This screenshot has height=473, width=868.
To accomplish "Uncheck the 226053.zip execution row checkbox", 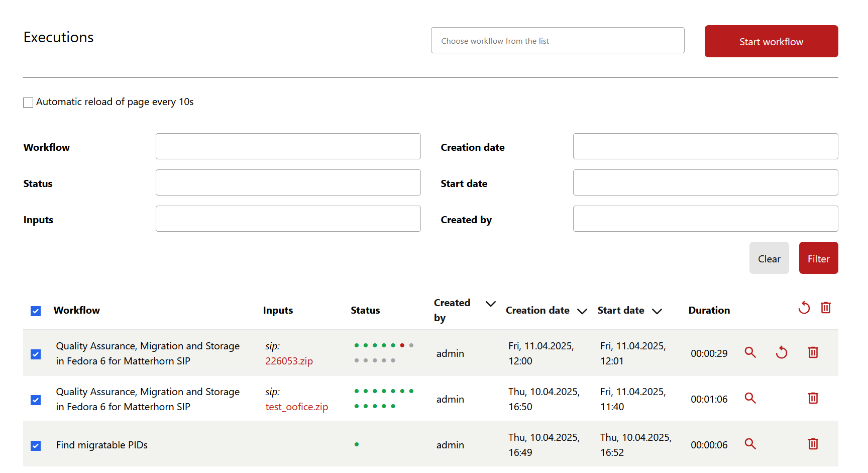I will coord(36,354).
